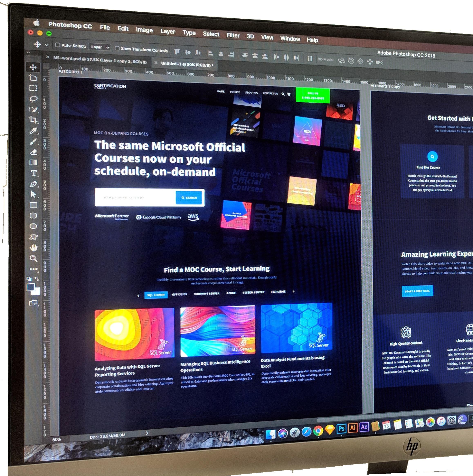
Task: Click the 'Artboard 1 copy' label
Action: tap(385, 86)
